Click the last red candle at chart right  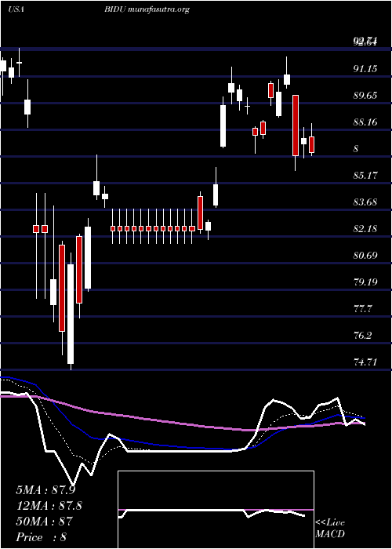(x=311, y=144)
